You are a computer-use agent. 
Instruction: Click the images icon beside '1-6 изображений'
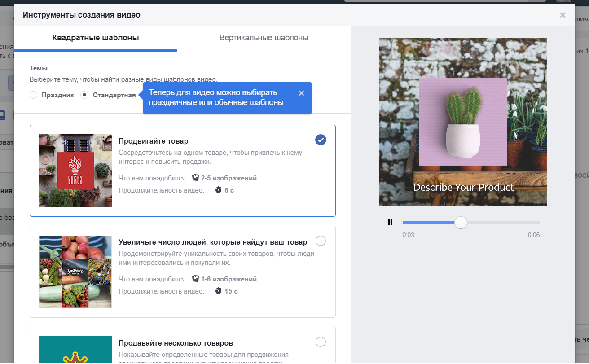coord(195,278)
